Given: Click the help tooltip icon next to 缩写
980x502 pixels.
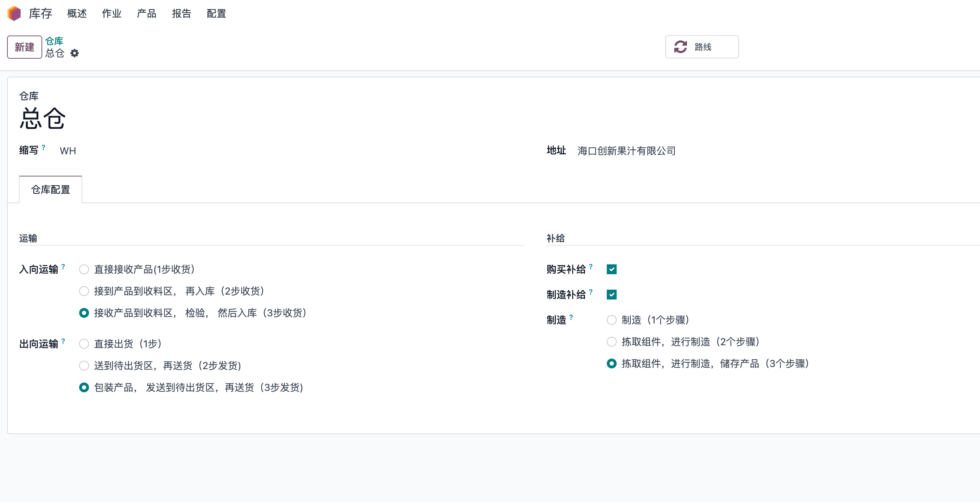Looking at the screenshot, I should 43,147.
